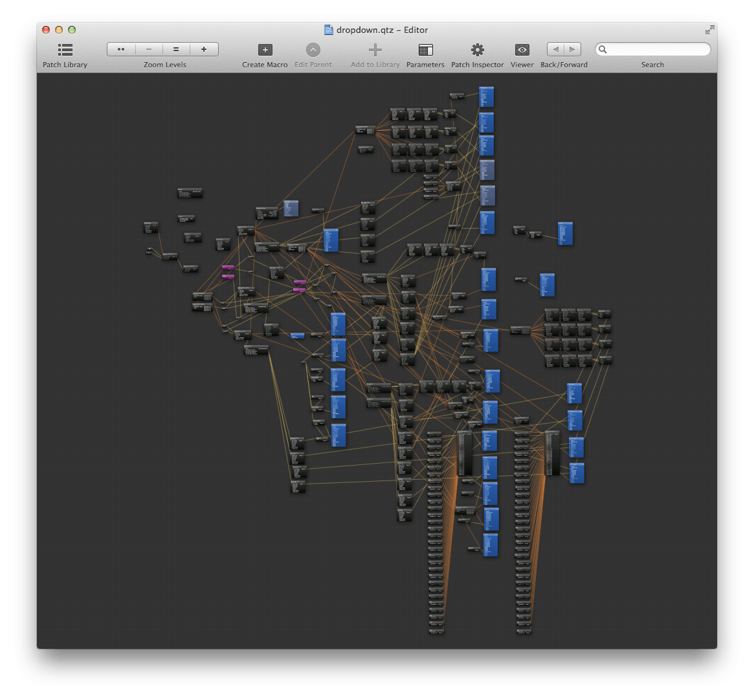
Task: Click inside the Search text field
Action: pyautogui.click(x=657, y=50)
